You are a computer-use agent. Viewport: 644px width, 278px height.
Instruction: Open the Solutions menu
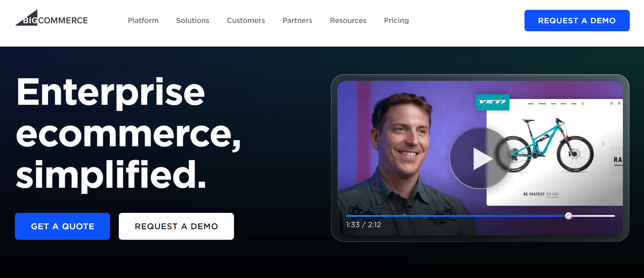click(x=193, y=20)
